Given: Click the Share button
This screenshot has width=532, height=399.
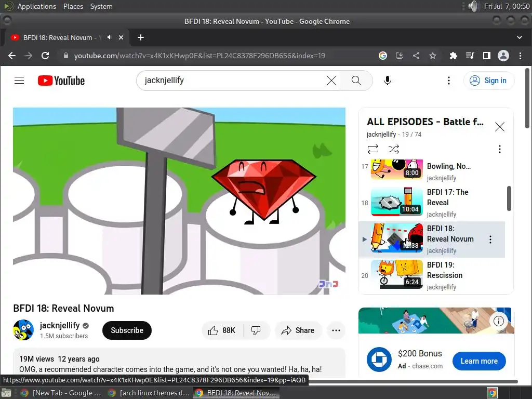Looking at the screenshot, I should click(298, 330).
